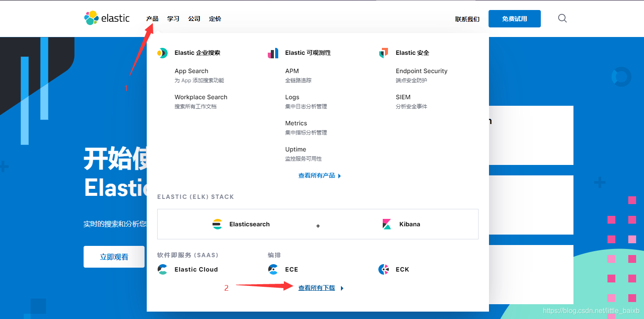Click 为 App 添加搜索功能 description
The height and width of the screenshot is (319, 644).
(199, 81)
